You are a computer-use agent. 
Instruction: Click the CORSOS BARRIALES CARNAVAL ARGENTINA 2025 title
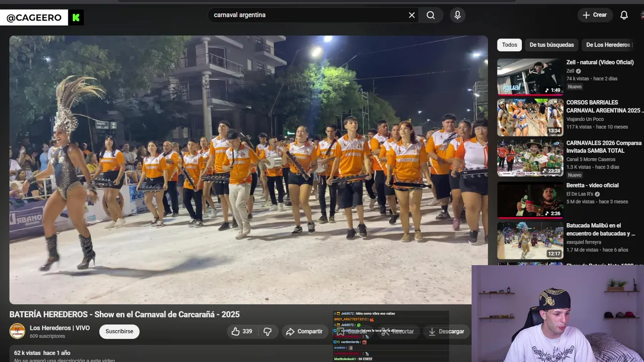click(x=605, y=107)
